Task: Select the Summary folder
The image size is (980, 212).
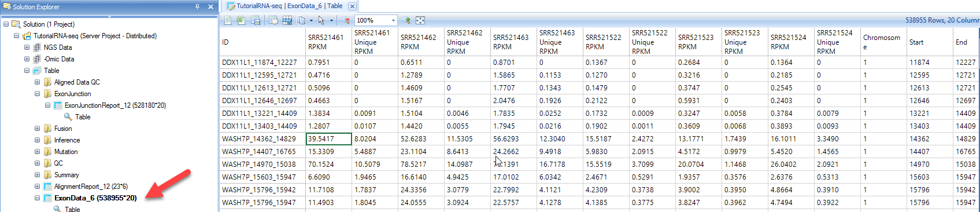Action: tap(66, 175)
